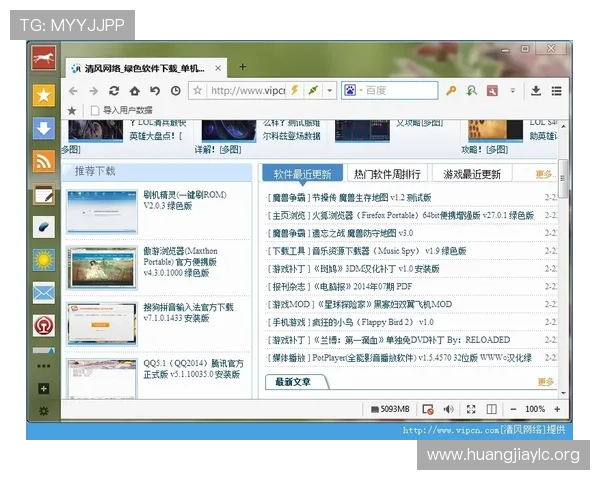This screenshot has height=480, width=600.
Task: Open a new tab with plus button
Action: [242, 67]
